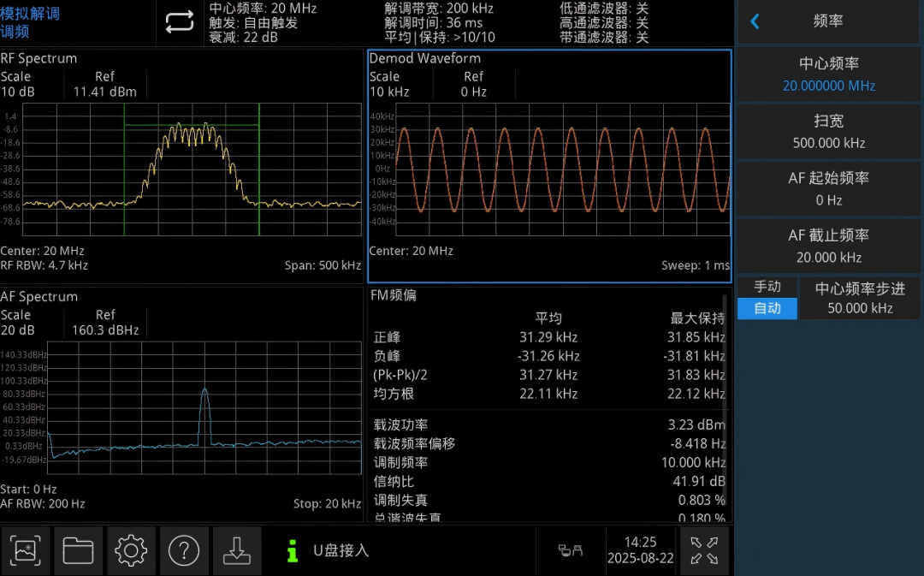Open the 模拟解调 调频 mode selector
This screenshot has height=576, width=924.
point(31,22)
